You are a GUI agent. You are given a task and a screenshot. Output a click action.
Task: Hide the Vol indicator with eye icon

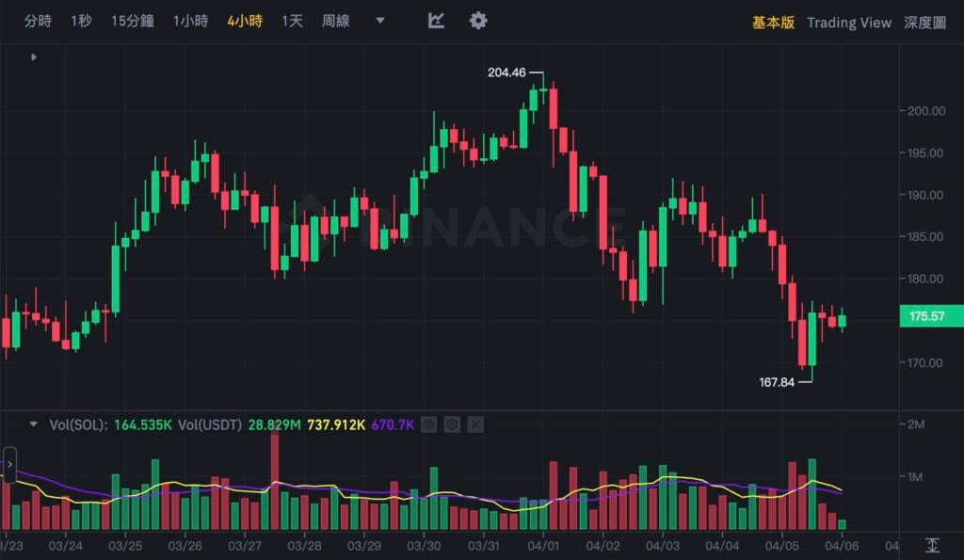point(429,424)
